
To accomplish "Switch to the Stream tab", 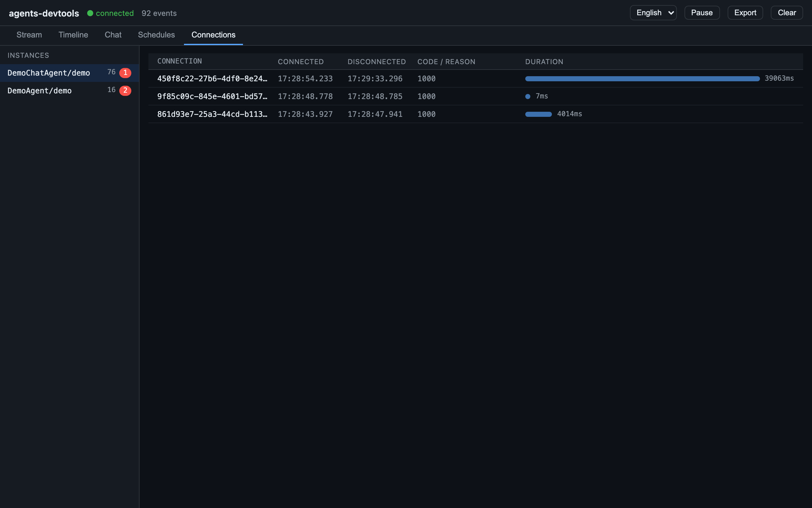I will (x=29, y=35).
